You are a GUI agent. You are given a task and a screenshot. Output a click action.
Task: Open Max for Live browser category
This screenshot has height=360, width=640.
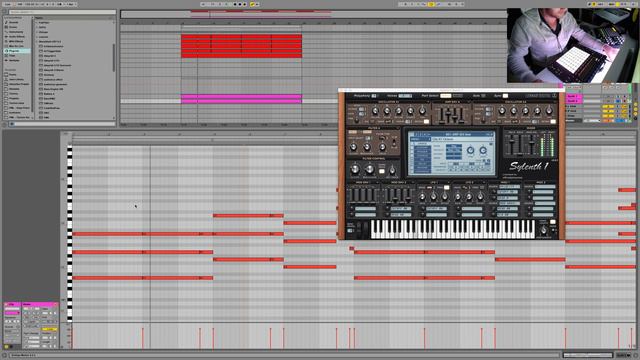pyautogui.click(x=16, y=46)
